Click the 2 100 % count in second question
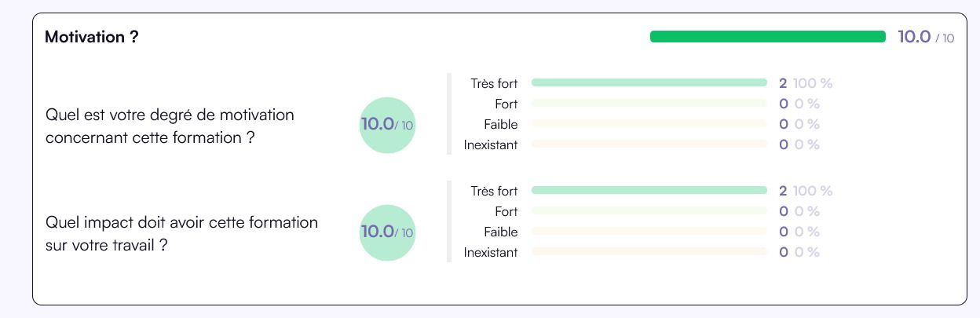Image resolution: width=980 pixels, height=318 pixels. (806, 191)
